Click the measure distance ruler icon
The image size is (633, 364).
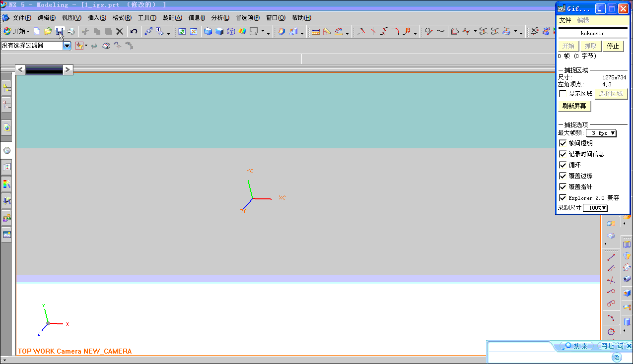click(315, 31)
